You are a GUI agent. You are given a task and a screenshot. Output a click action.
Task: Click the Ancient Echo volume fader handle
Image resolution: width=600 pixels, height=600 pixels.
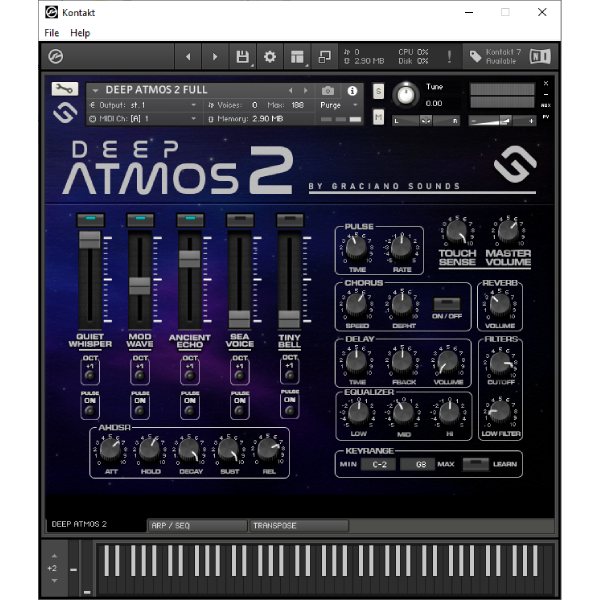[x=190, y=259]
